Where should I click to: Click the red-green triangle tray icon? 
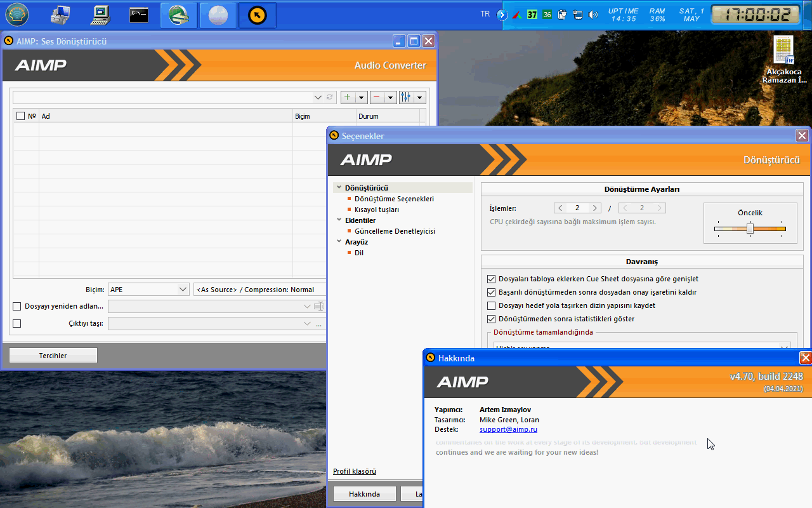point(518,15)
